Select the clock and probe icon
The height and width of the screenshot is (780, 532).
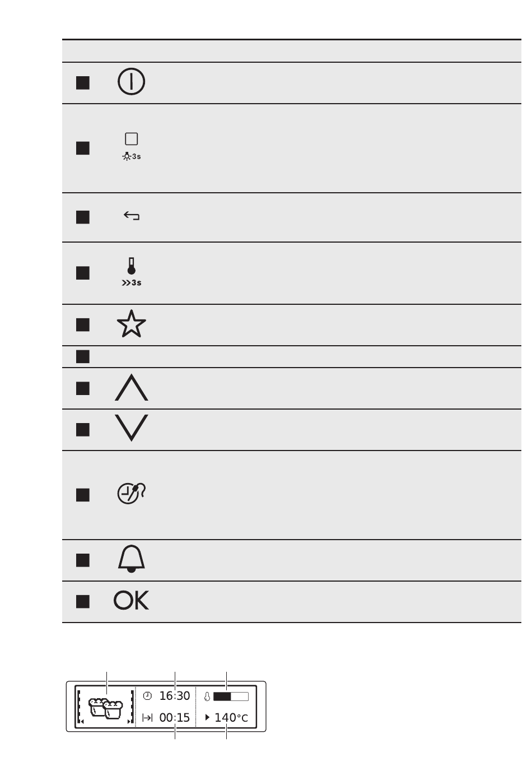tap(132, 493)
